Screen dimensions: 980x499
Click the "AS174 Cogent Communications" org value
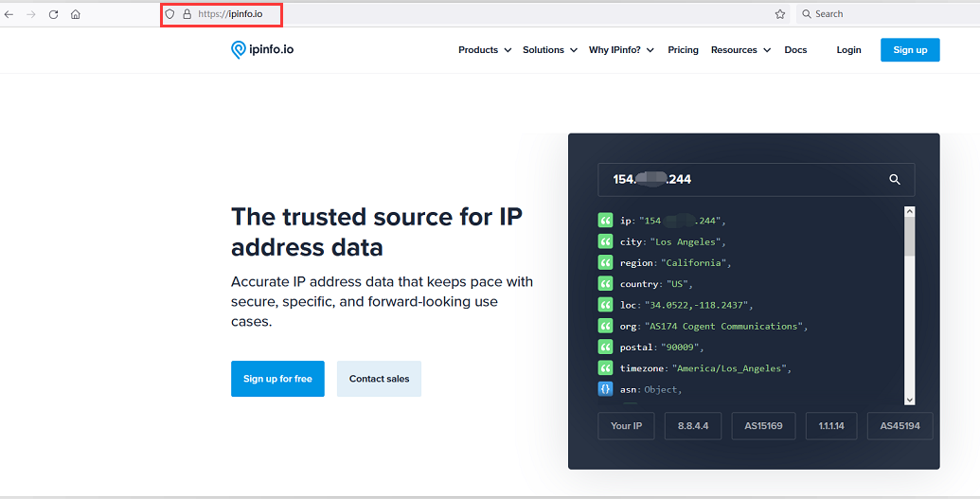[723, 327]
